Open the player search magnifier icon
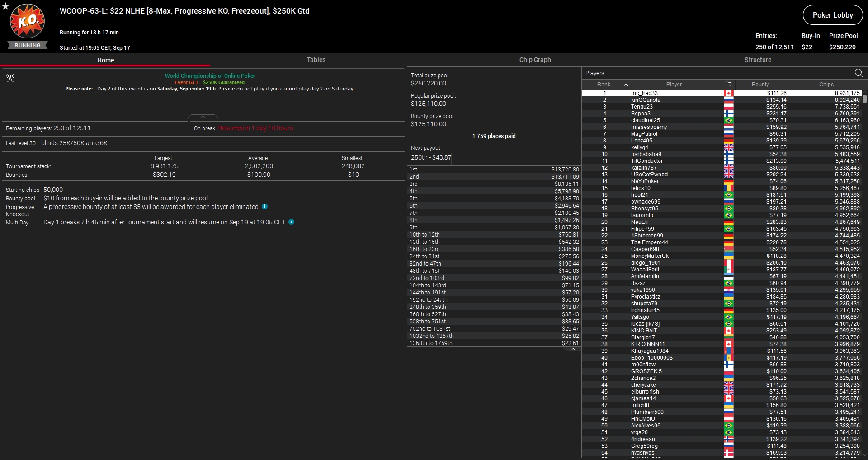868x460 pixels. pyautogui.click(x=859, y=73)
